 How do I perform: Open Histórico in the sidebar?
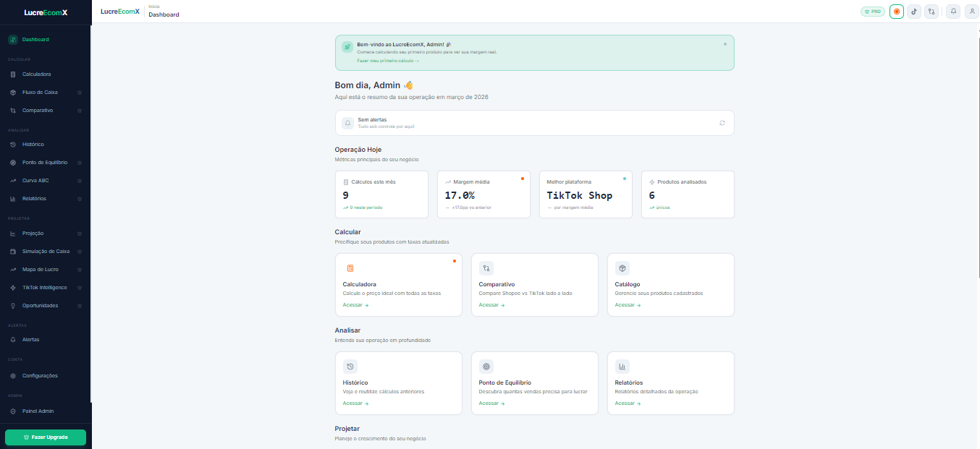(46, 145)
